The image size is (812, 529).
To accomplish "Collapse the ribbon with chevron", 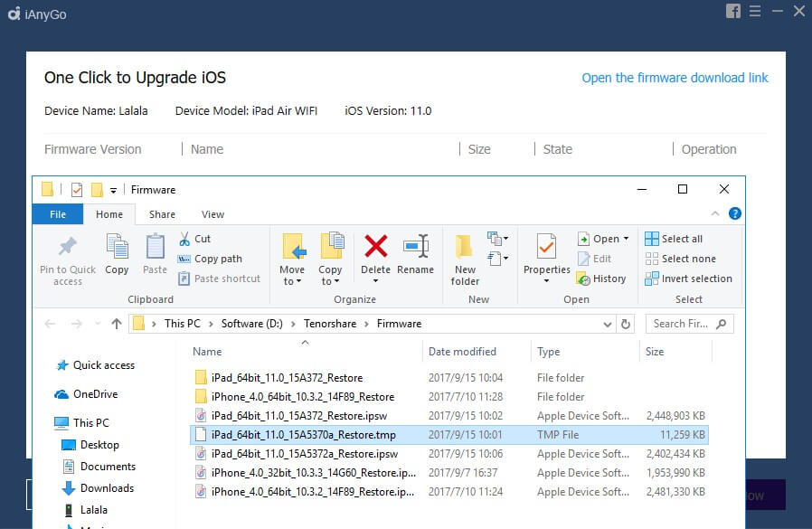I will click(x=715, y=213).
